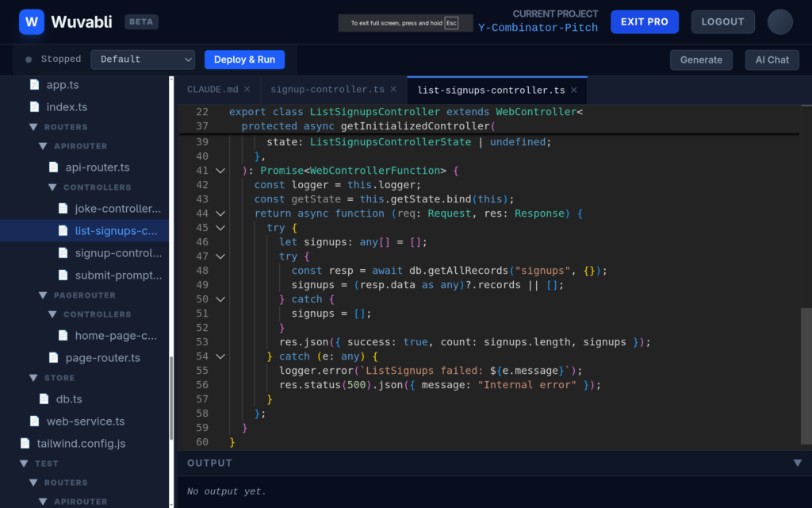The width and height of the screenshot is (812, 508).
Task: Click the Generate button
Action: coord(701,60)
